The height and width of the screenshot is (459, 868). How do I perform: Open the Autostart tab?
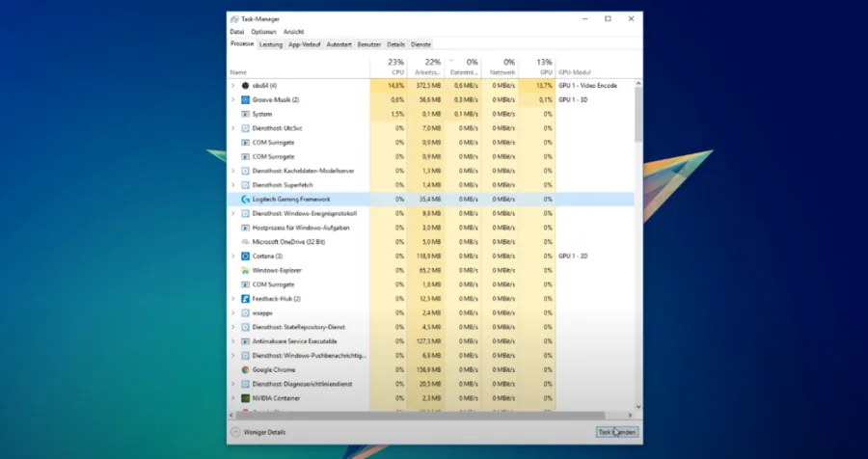click(339, 44)
